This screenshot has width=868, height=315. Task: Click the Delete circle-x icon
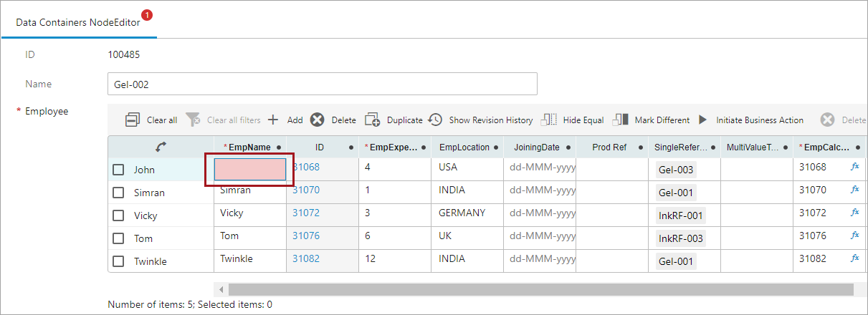[317, 120]
